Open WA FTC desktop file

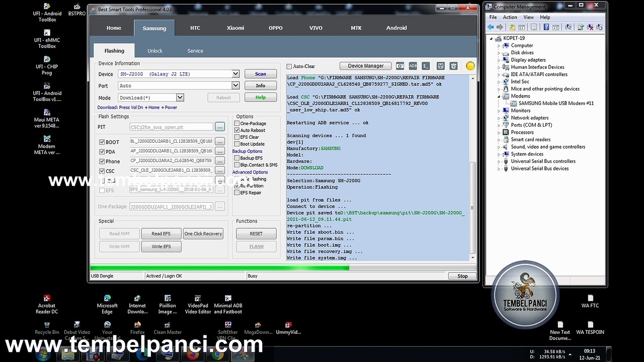click(x=590, y=302)
